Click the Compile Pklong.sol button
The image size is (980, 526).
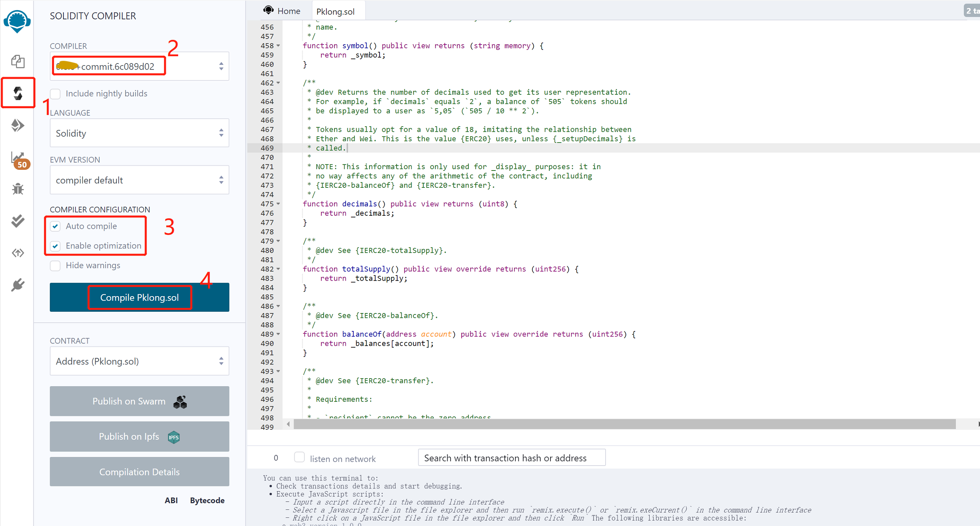tap(139, 298)
